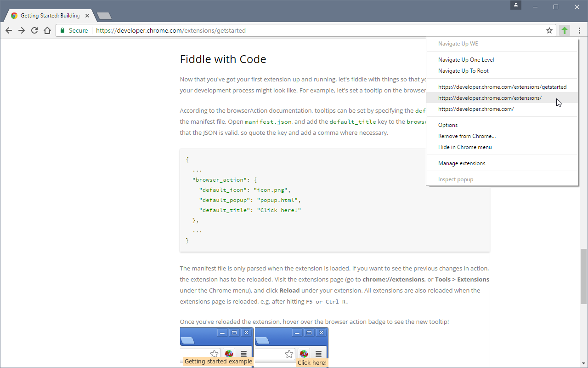The image size is (588, 368).
Task: Select Navigate Up One Level
Action: click(466, 60)
